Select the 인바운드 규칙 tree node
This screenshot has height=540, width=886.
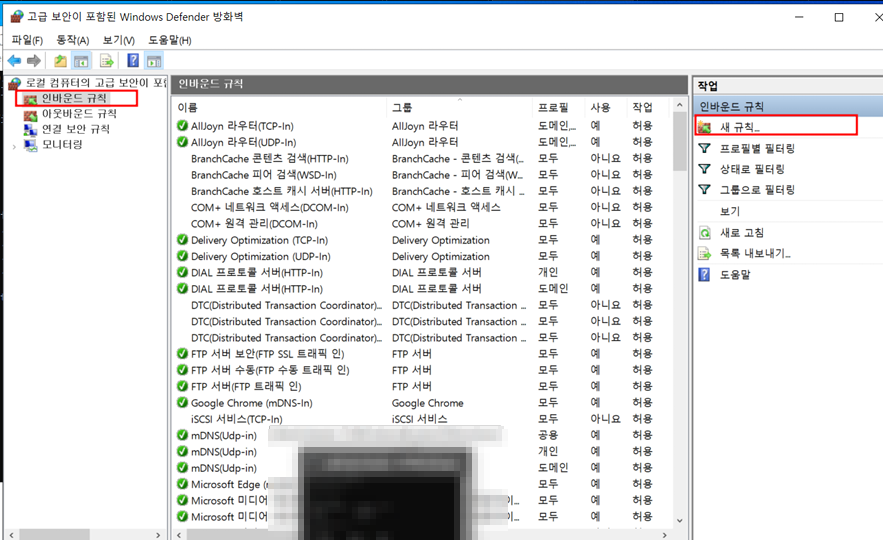point(73,98)
